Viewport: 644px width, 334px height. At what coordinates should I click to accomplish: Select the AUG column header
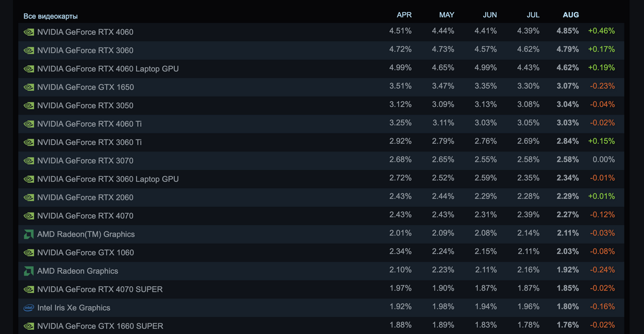(571, 15)
